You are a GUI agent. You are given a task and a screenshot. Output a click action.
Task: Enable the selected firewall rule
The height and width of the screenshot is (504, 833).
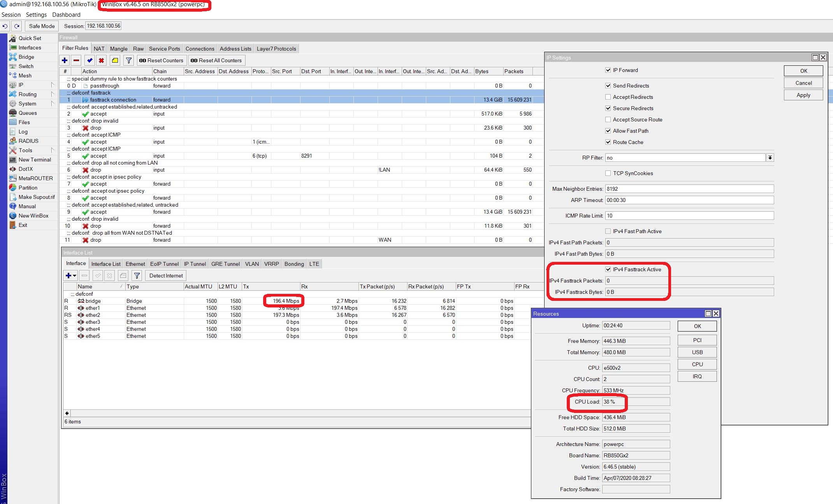tap(90, 60)
